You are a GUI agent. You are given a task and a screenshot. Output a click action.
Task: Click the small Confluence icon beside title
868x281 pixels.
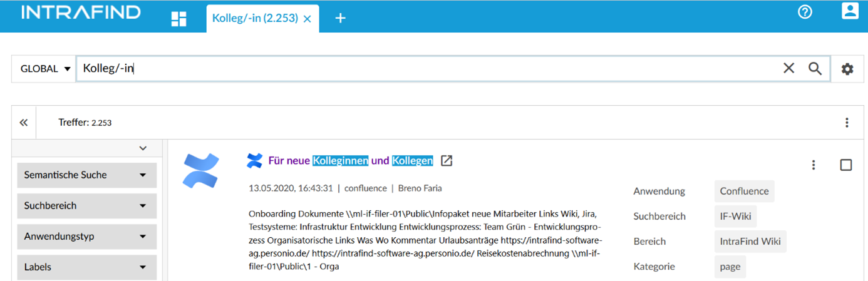[x=254, y=161]
